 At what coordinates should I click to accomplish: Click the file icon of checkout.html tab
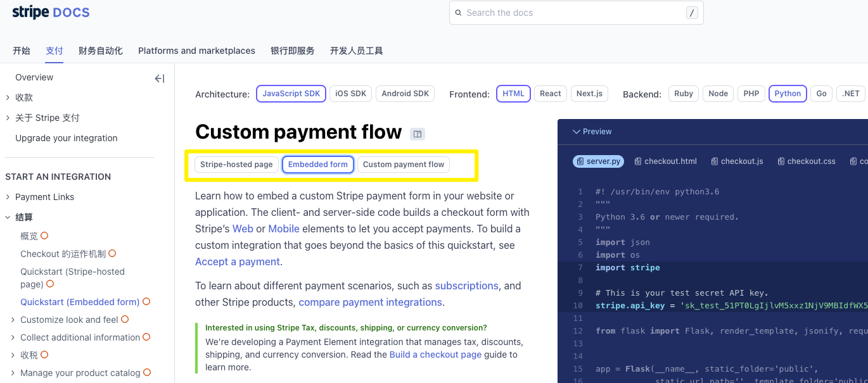pos(638,161)
